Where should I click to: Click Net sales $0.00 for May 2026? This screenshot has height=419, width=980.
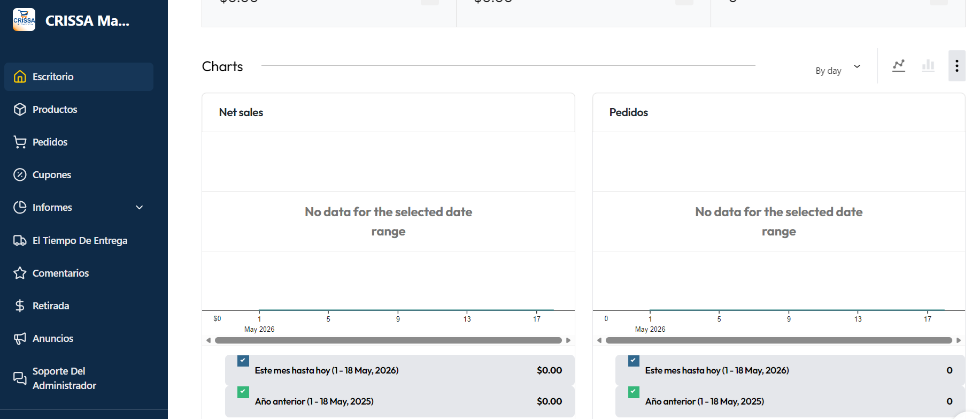tap(550, 370)
